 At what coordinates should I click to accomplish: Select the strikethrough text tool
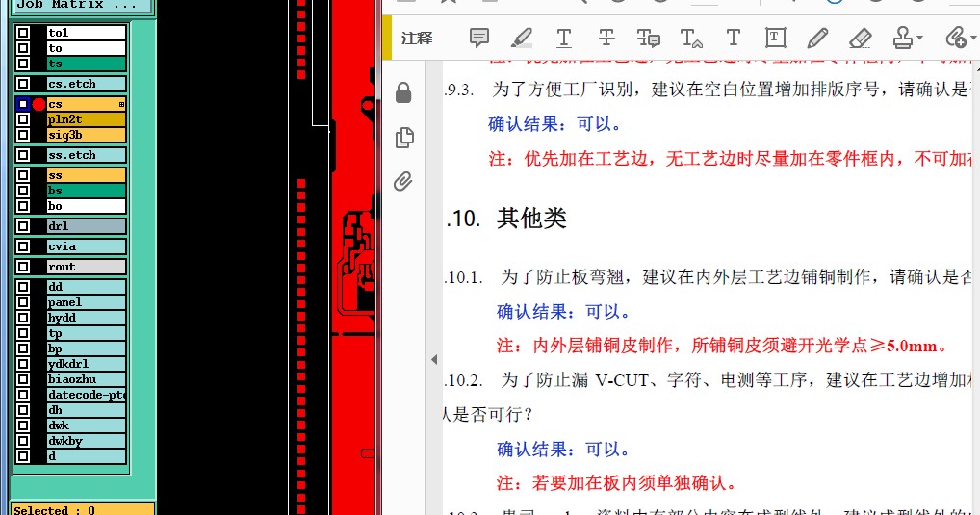606,39
